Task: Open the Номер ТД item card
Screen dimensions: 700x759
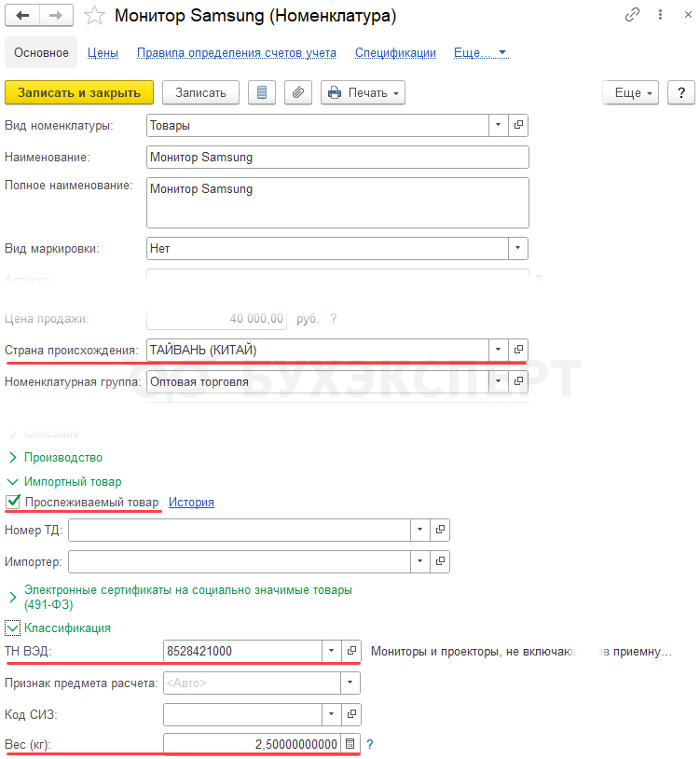Action: pyautogui.click(x=440, y=530)
